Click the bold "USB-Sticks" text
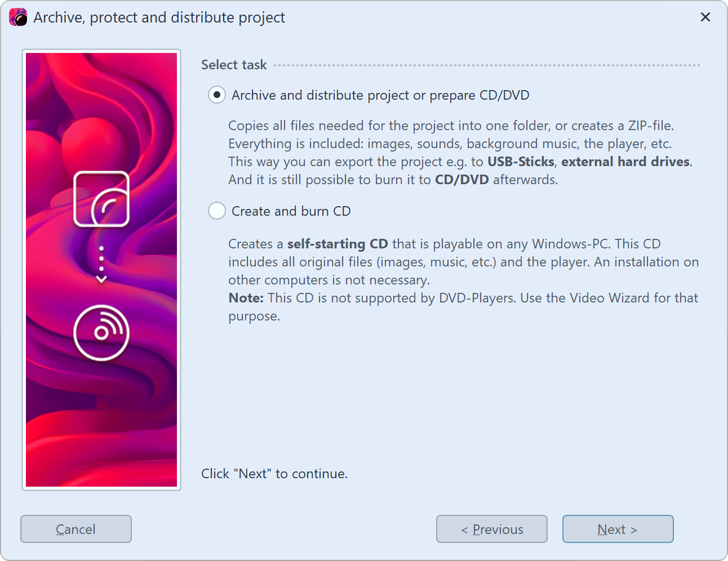This screenshot has height=561, width=728. [521, 162]
